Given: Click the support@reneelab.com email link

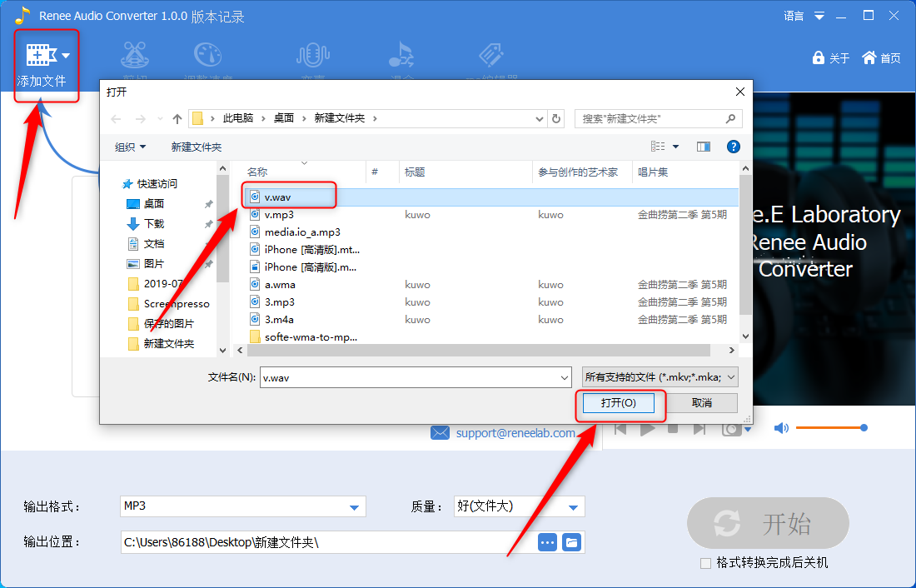Looking at the screenshot, I should tap(515, 432).
